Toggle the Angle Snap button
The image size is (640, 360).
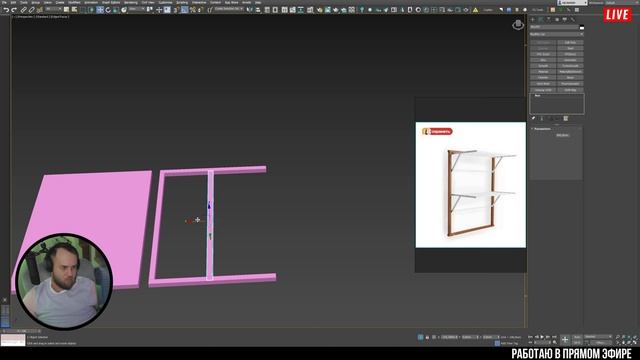(x=184, y=9)
